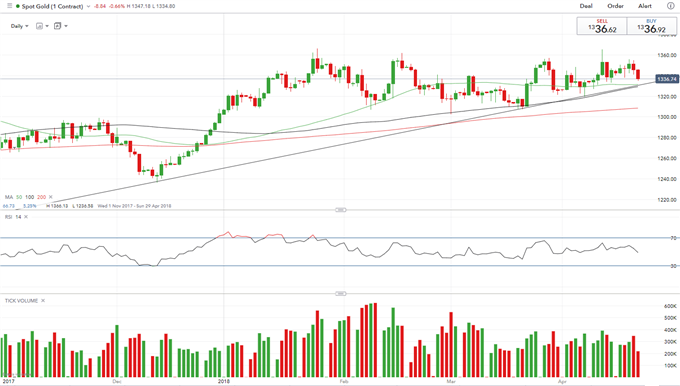Open the chart type dropdown arrow
Viewport: 680px width, 386px height.
[47, 26]
